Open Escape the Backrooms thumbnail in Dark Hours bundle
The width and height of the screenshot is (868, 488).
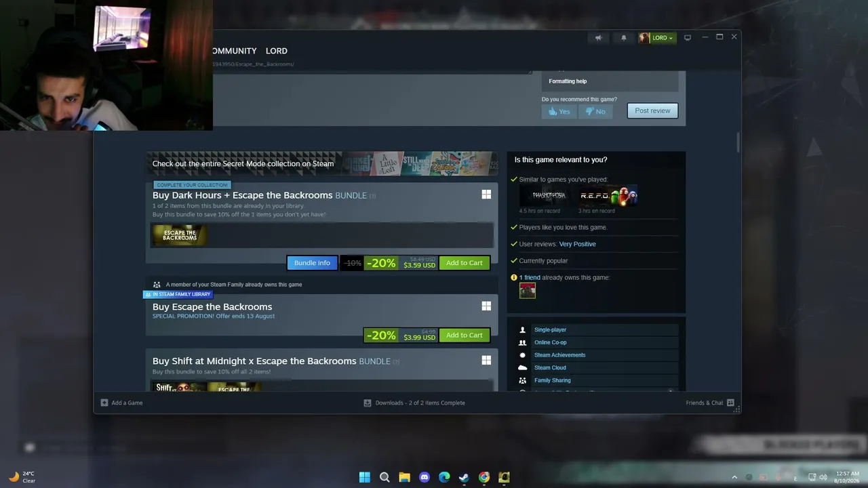click(180, 235)
